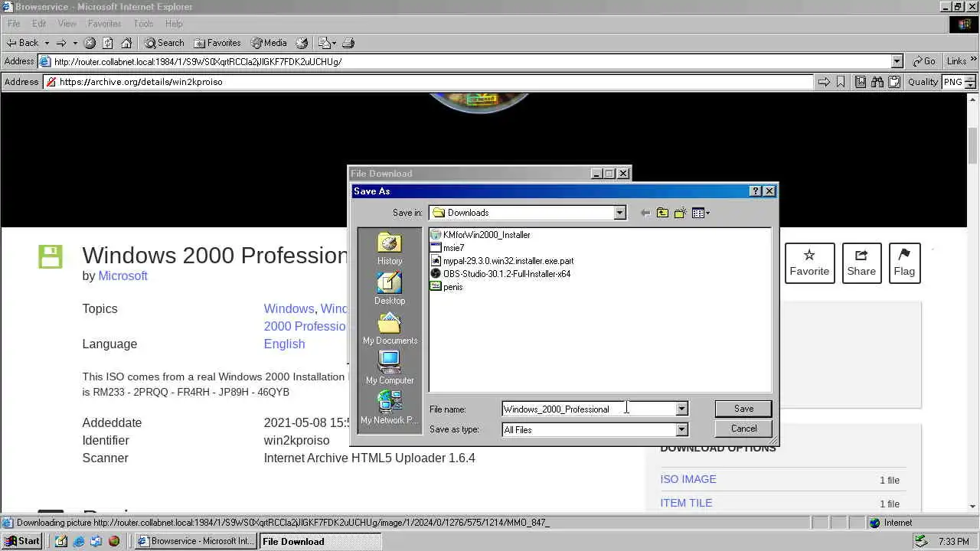Click the Flag button on page
Viewport: 980px width, 551px height.
904,263
